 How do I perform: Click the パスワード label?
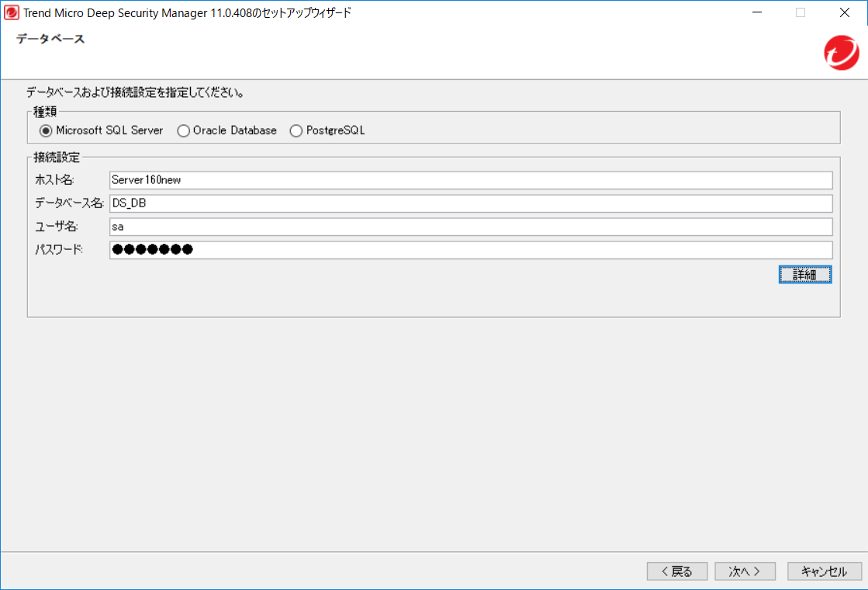(x=59, y=250)
